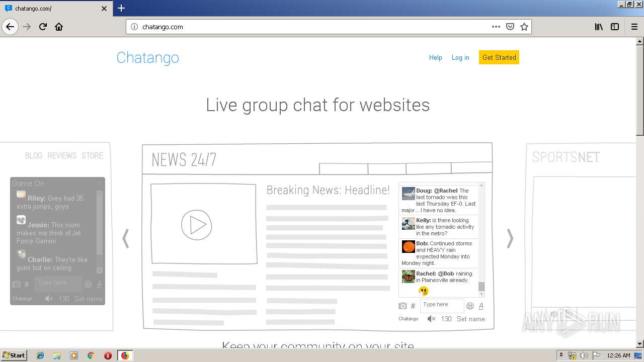The height and width of the screenshot is (362, 644).
Task: Click Chatango label under News chat
Action: (409, 319)
